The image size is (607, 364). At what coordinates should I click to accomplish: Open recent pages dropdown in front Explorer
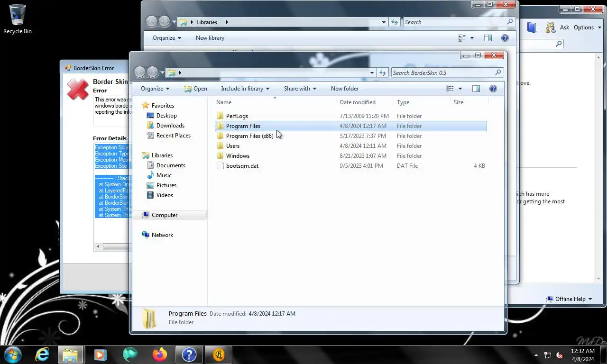point(162,73)
